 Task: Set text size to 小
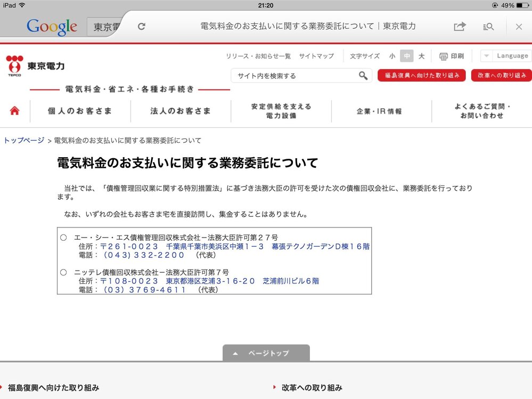[x=392, y=56]
